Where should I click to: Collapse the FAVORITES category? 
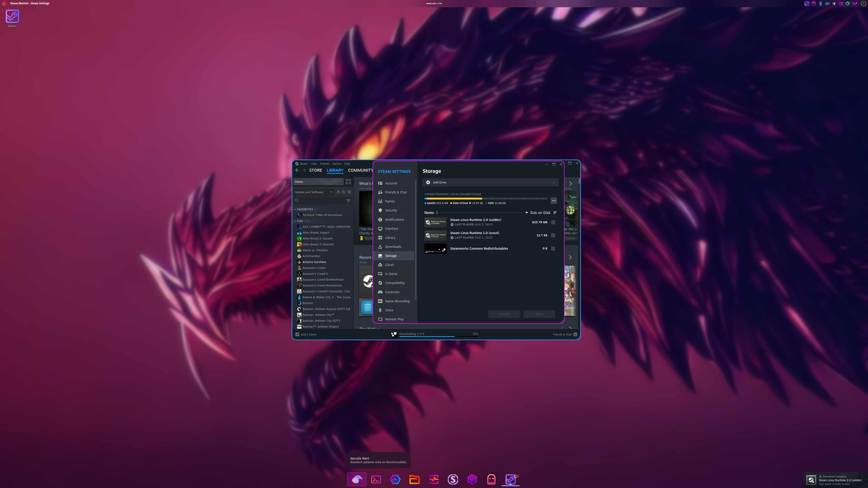pyautogui.click(x=295, y=209)
